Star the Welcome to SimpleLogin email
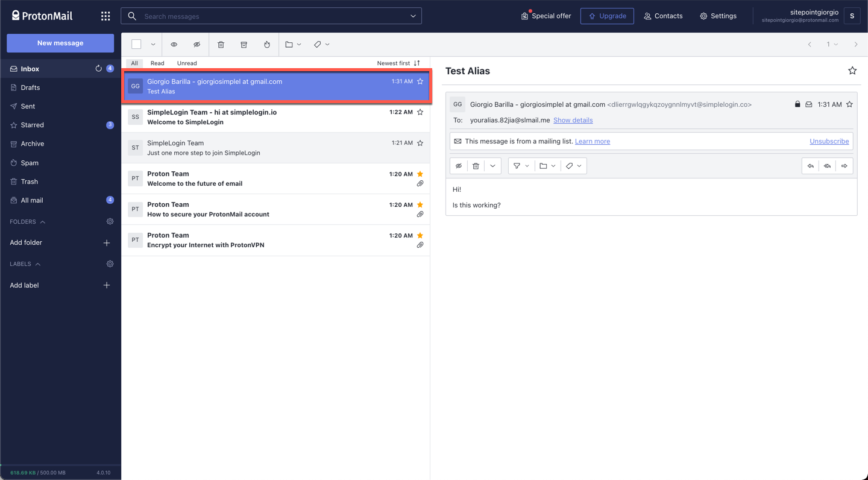This screenshot has height=480, width=868. tap(420, 112)
